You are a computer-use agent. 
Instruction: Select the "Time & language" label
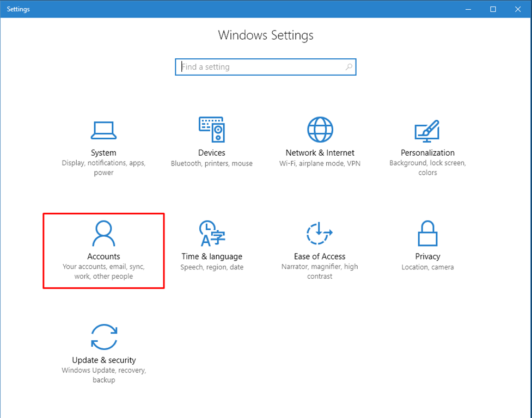(x=212, y=256)
